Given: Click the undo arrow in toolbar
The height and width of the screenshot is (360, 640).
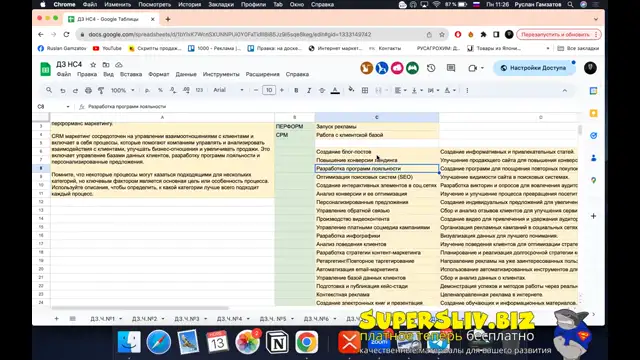Looking at the screenshot, I should click(x=62, y=90).
